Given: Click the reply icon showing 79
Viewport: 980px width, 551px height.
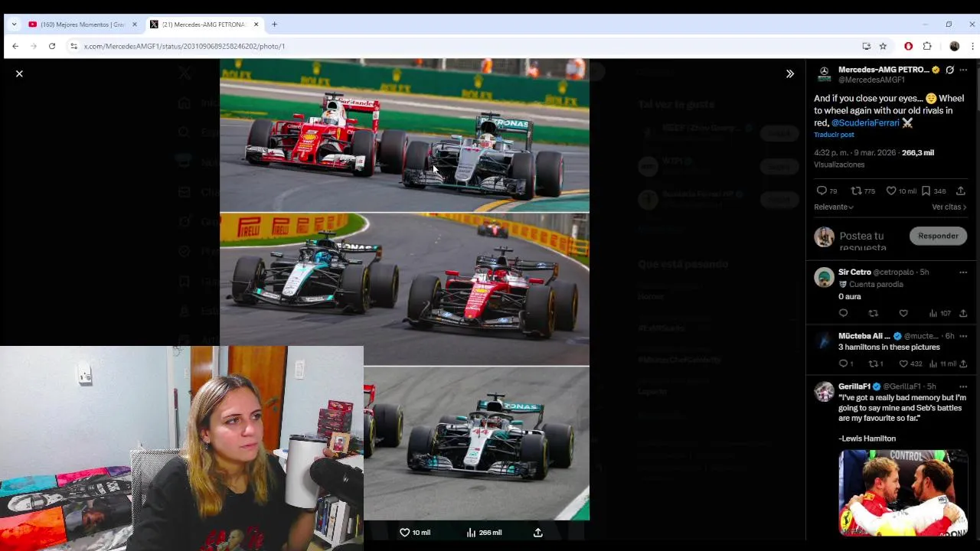Looking at the screenshot, I should coord(822,191).
